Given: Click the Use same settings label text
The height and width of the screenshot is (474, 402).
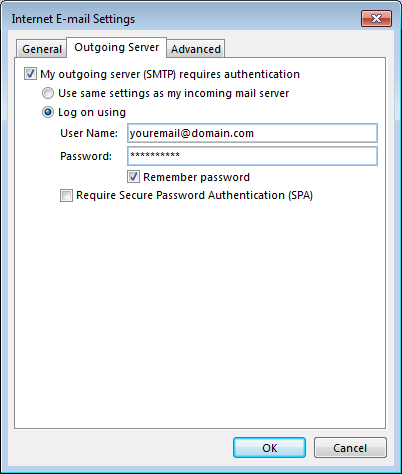Looking at the screenshot, I should [173, 93].
